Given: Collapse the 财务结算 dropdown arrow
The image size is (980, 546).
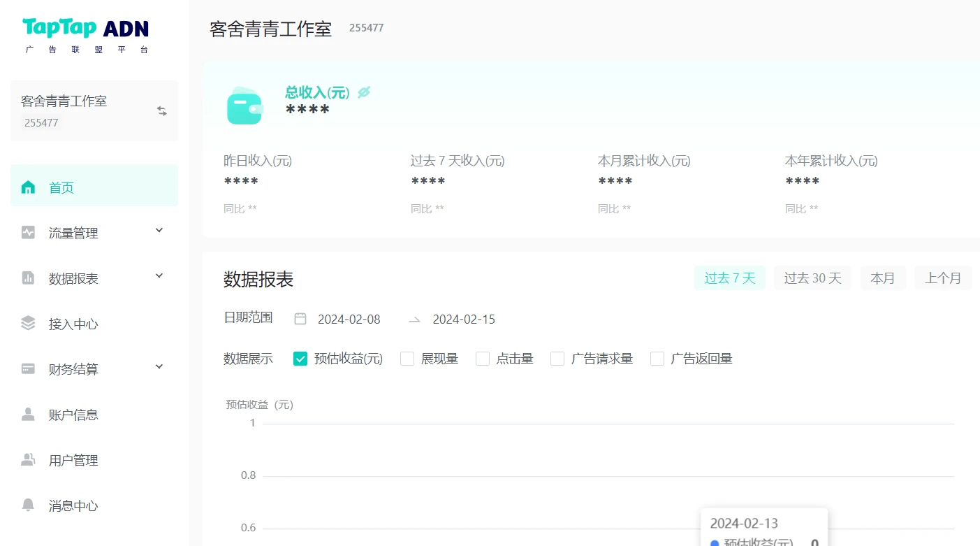Looking at the screenshot, I should (159, 366).
